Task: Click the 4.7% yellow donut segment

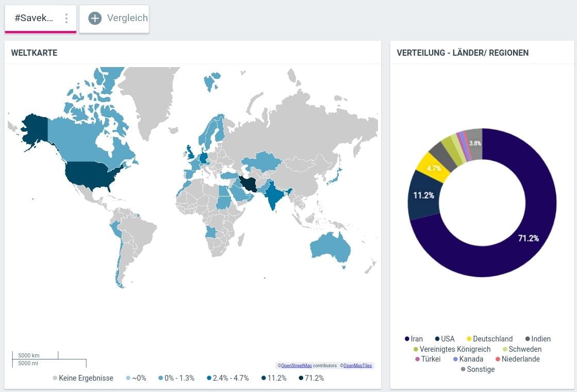Action: tap(434, 168)
